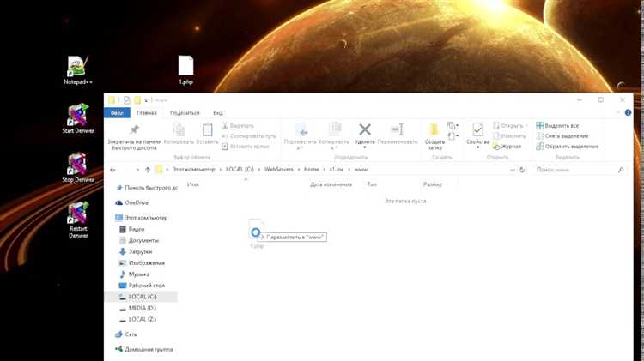Click the Rename (Переименовать) icon
This screenshot has height=361, width=644.
click(398, 134)
